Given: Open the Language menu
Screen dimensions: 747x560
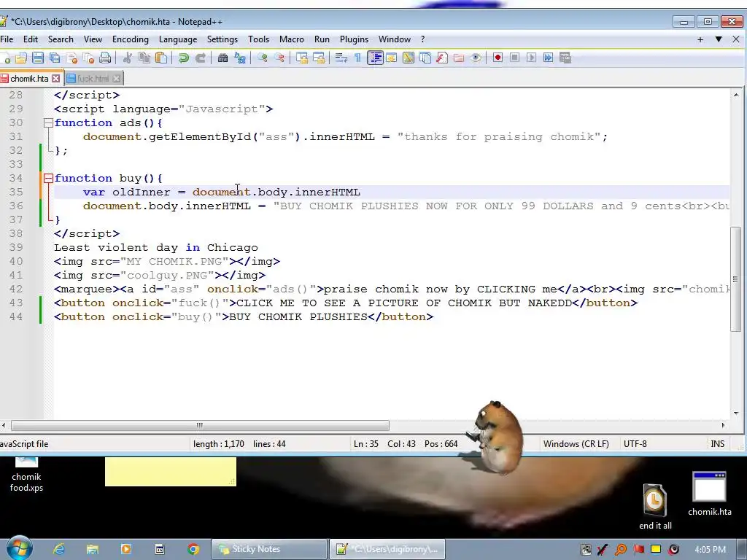Looking at the screenshot, I should tap(178, 39).
